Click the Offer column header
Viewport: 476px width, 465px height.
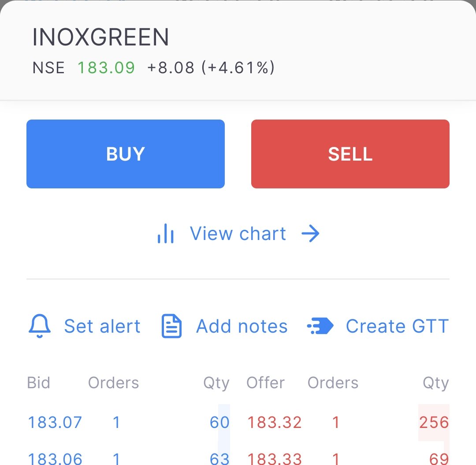pos(266,383)
